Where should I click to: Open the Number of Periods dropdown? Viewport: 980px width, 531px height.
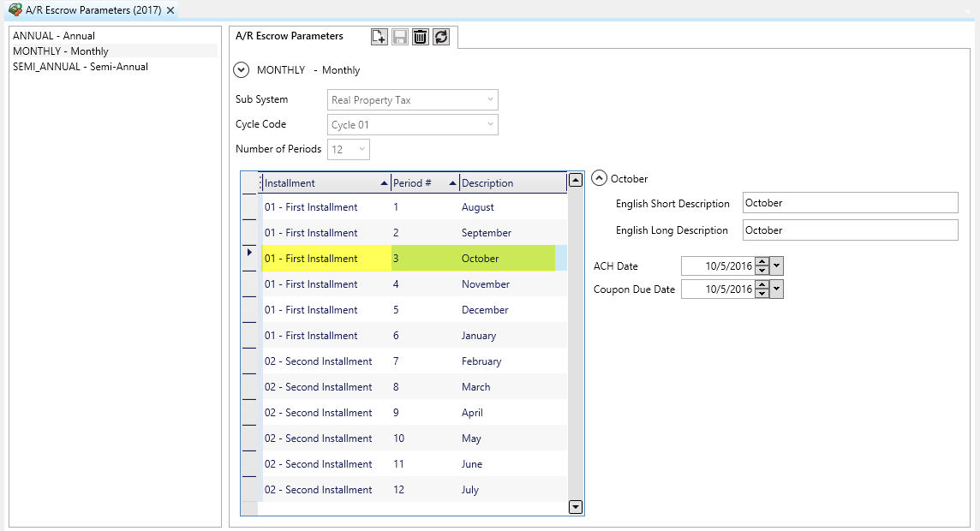coord(362,149)
